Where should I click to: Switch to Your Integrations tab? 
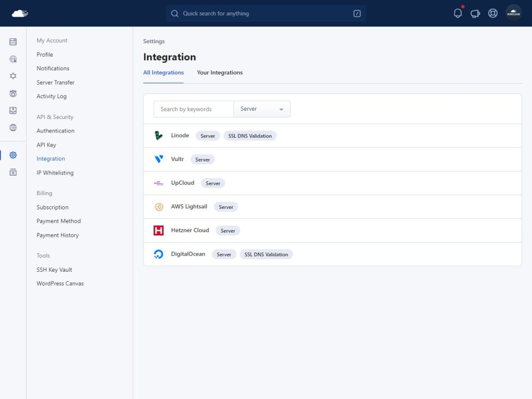click(220, 73)
